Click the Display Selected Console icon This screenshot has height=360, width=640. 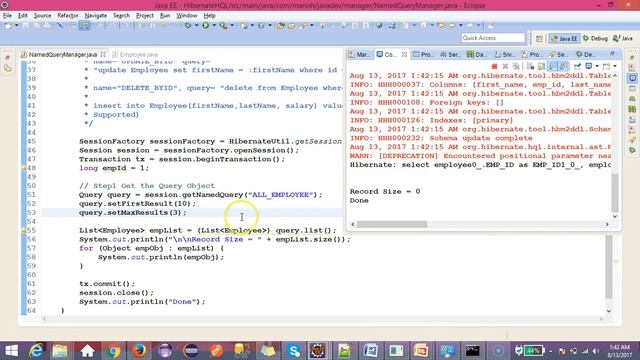[589, 66]
